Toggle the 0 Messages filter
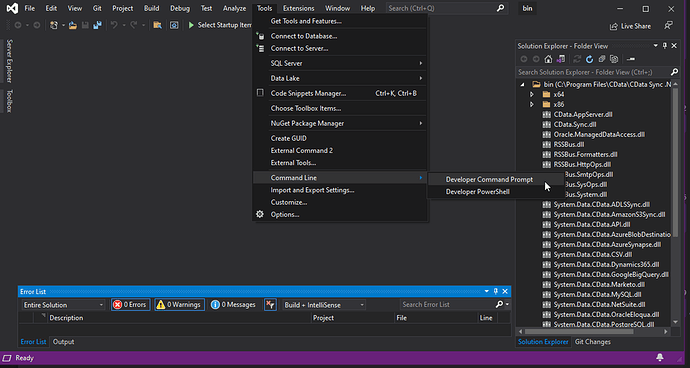 pyautogui.click(x=233, y=305)
